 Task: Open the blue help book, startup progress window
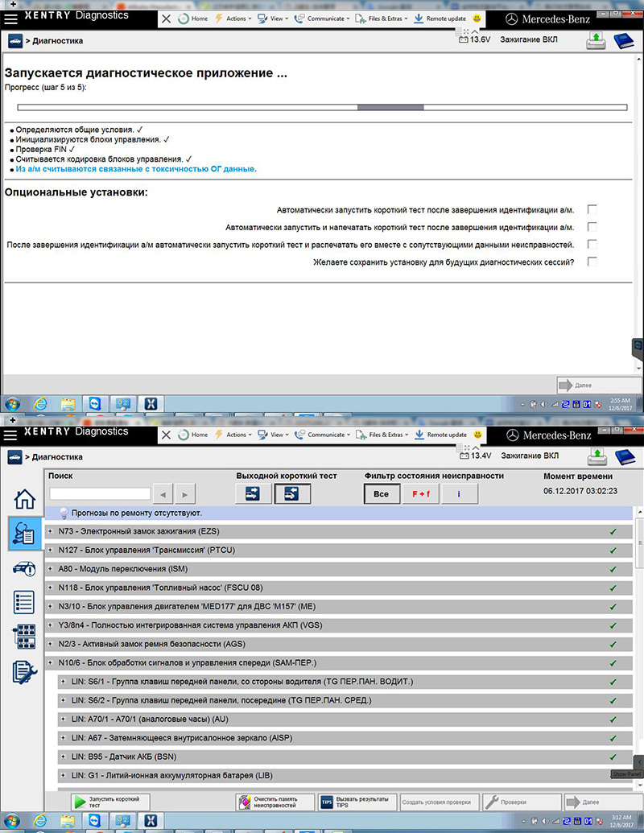623,41
